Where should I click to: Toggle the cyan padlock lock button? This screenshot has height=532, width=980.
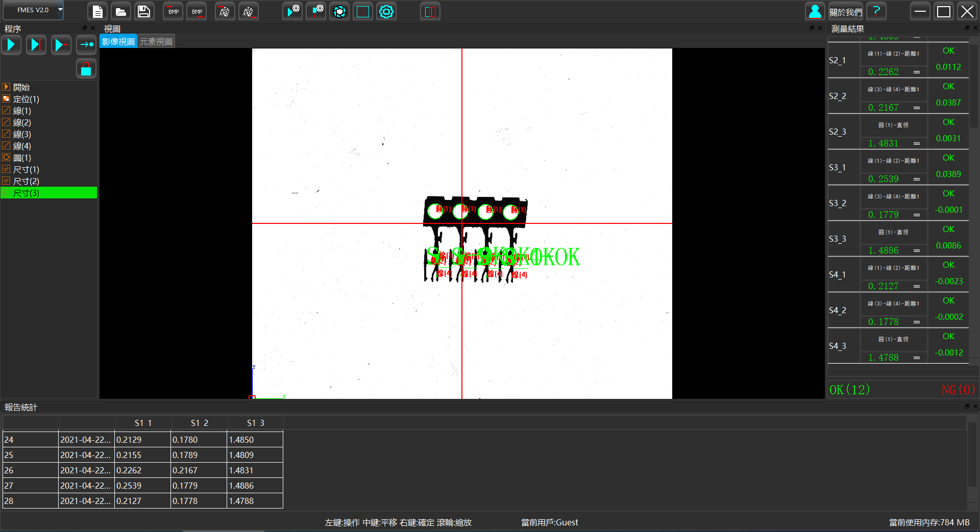pos(86,69)
